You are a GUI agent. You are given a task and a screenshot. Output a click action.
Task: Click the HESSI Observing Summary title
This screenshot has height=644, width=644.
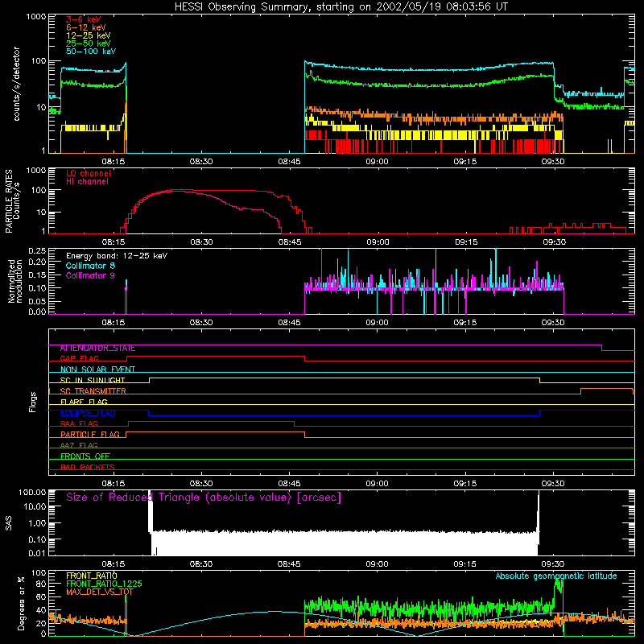(x=341, y=7)
